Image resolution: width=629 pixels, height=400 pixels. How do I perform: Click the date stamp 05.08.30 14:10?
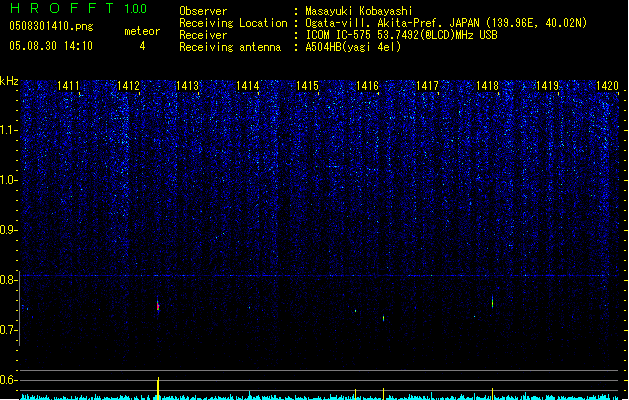click(51, 46)
